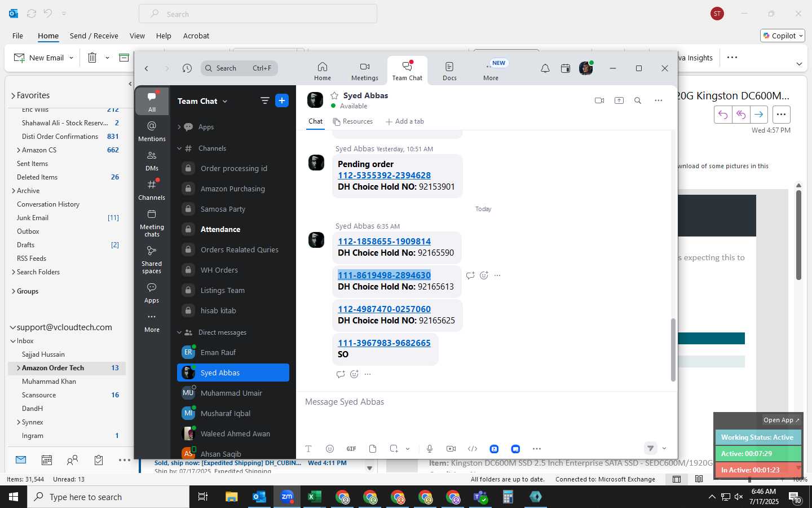This screenshot has height=508, width=812.
Task: Expand the Apps section in Team Chat
Action: pos(179,127)
